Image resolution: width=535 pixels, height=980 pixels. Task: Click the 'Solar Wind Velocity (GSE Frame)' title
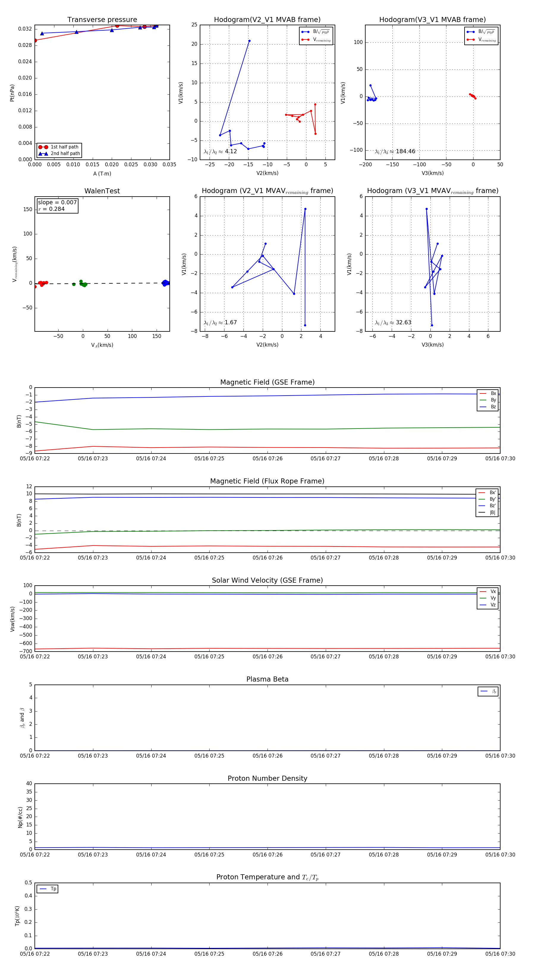click(x=267, y=580)
